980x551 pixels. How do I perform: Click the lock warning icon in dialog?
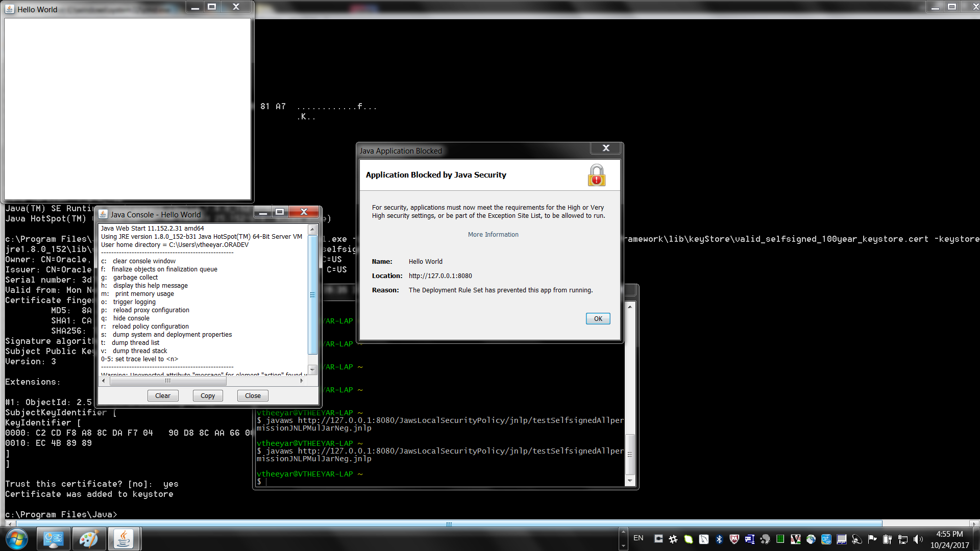[x=596, y=175]
